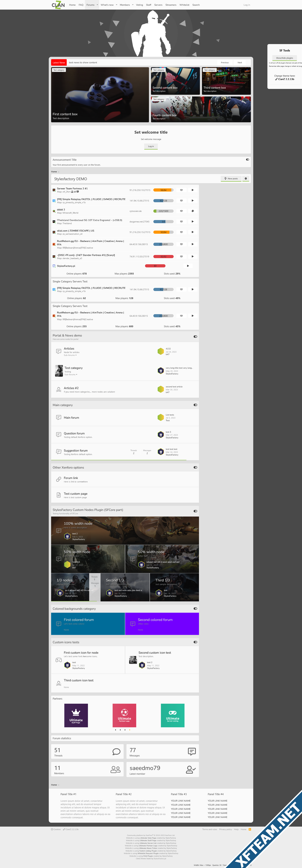302x868 pixels.
Task: Open the Fourth content box thumbnail
Action: pos(201,109)
